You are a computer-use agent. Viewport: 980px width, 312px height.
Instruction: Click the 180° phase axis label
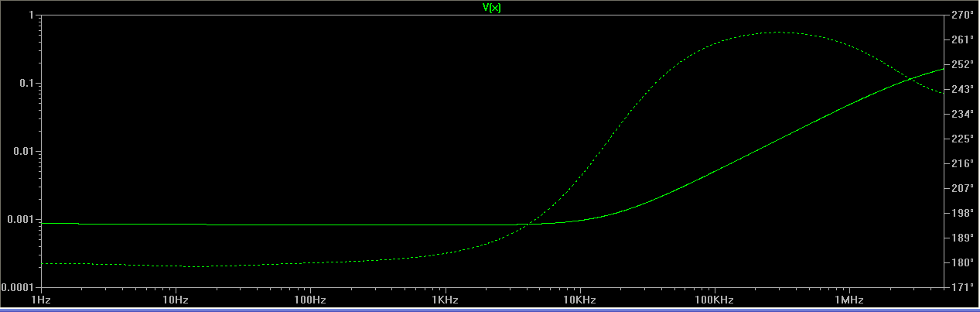point(961,262)
